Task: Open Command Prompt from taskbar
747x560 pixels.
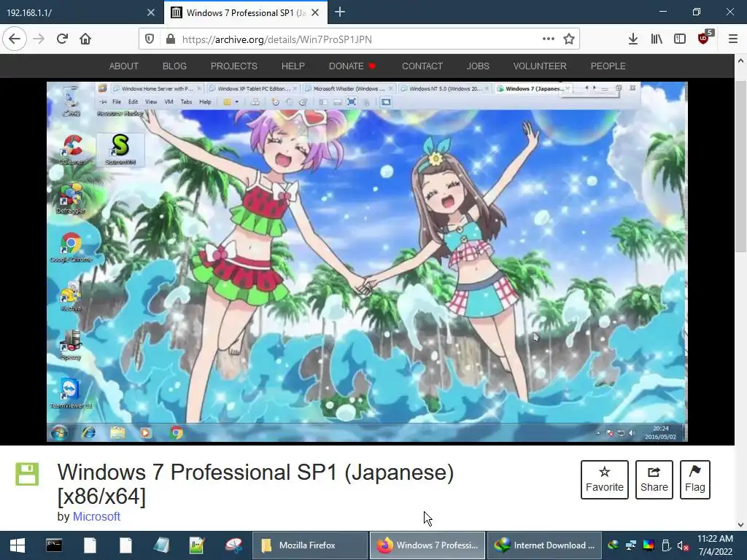Action: click(54, 545)
